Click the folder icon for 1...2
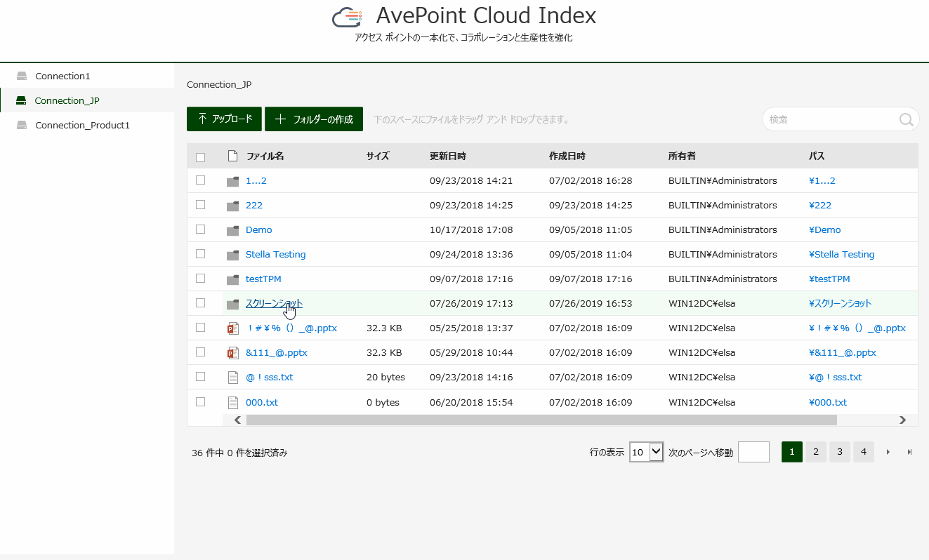Viewport: 929px width, 560px height. (x=232, y=181)
